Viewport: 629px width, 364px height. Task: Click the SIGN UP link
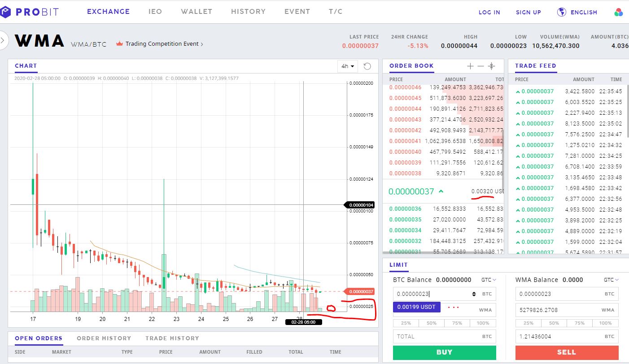click(529, 13)
